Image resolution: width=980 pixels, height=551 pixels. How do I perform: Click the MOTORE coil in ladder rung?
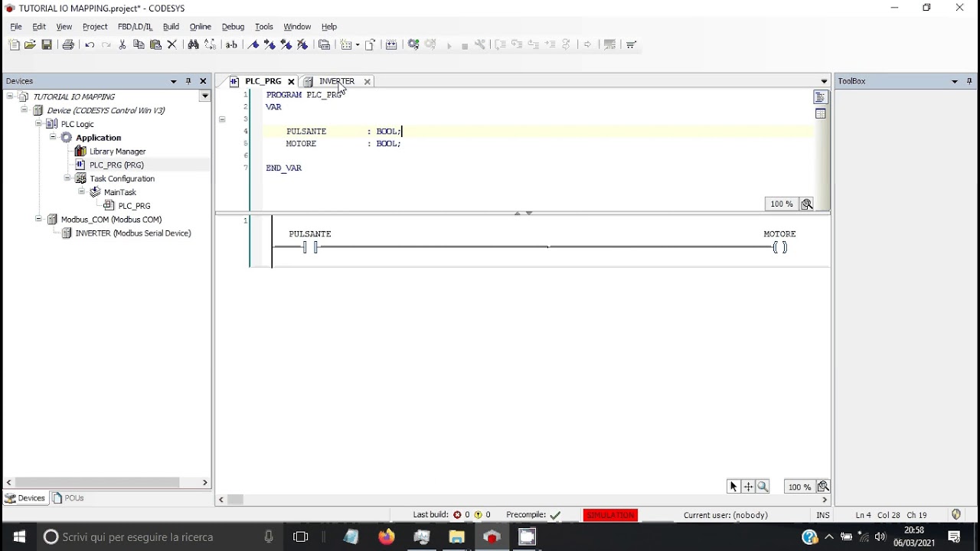[779, 247]
